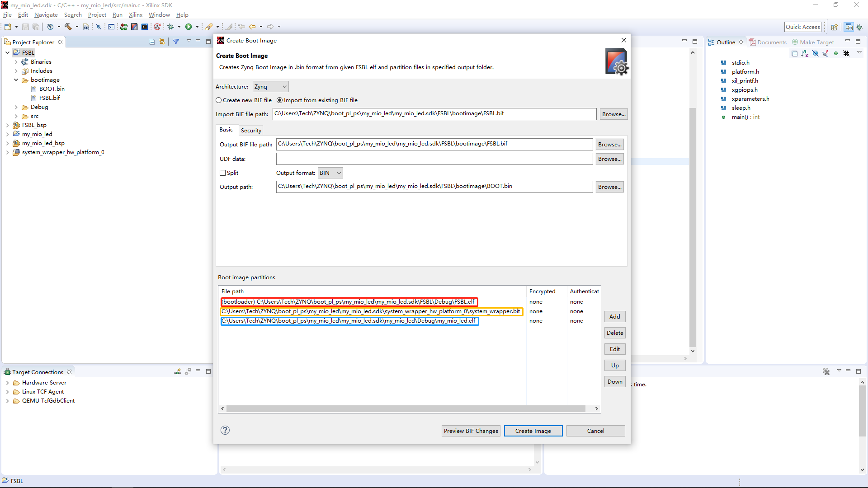Click Preview BIF Changes button

pyautogui.click(x=471, y=431)
